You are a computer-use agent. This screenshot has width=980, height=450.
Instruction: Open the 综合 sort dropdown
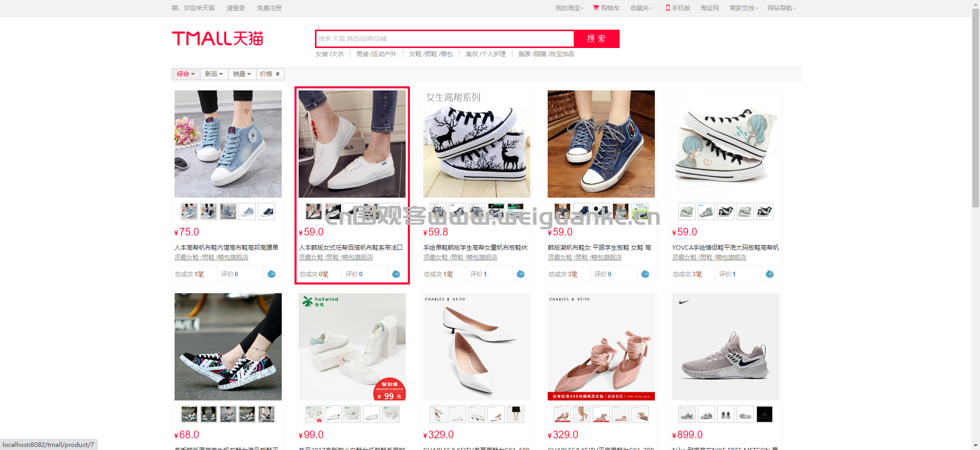[186, 74]
